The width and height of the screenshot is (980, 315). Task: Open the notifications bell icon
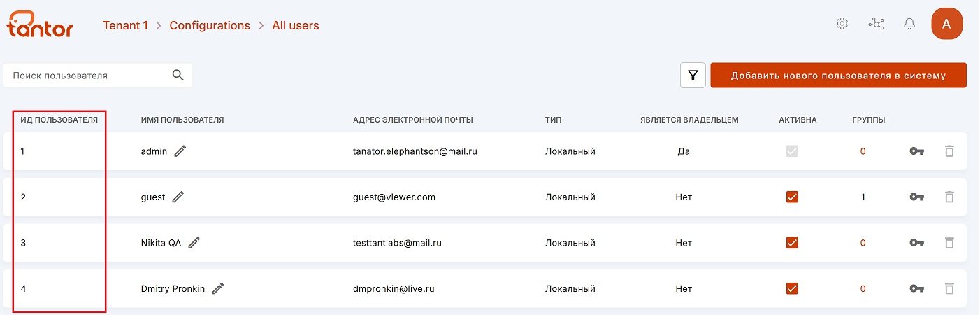(x=909, y=24)
